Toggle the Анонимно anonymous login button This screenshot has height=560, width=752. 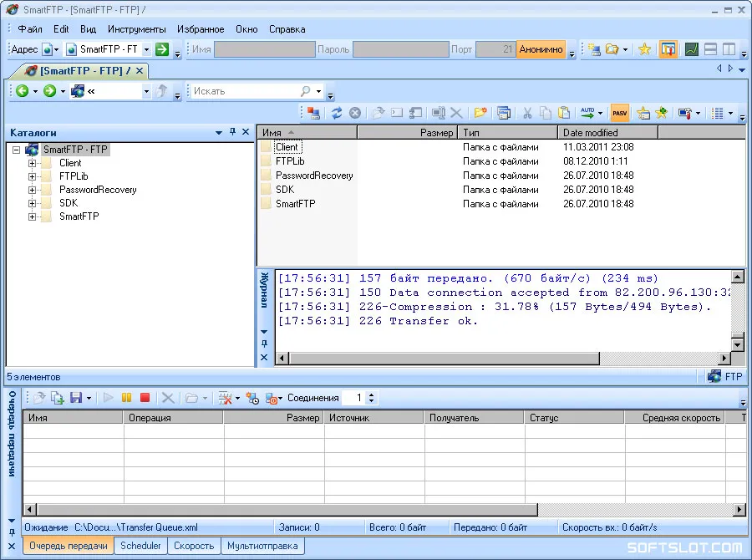click(541, 49)
